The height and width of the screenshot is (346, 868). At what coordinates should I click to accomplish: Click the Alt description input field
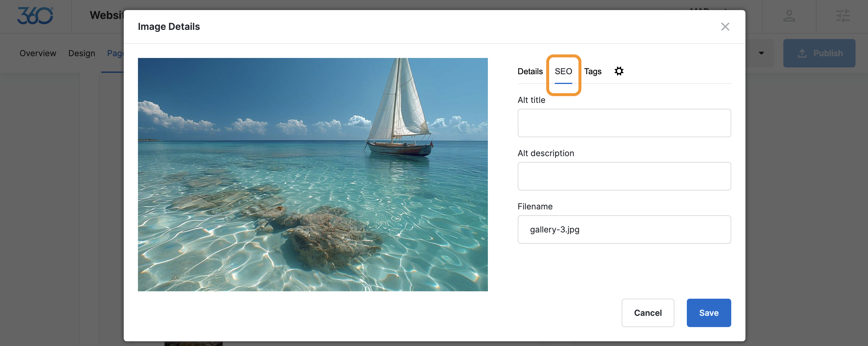click(x=624, y=176)
